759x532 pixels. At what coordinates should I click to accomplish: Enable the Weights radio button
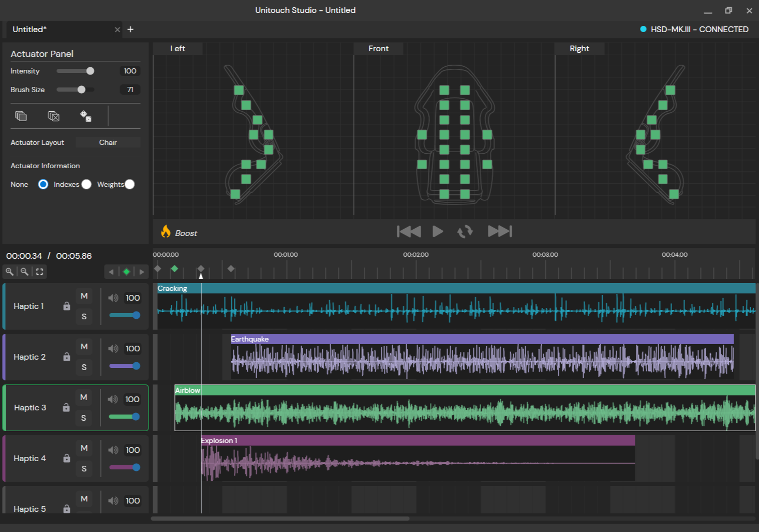click(129, 184)
